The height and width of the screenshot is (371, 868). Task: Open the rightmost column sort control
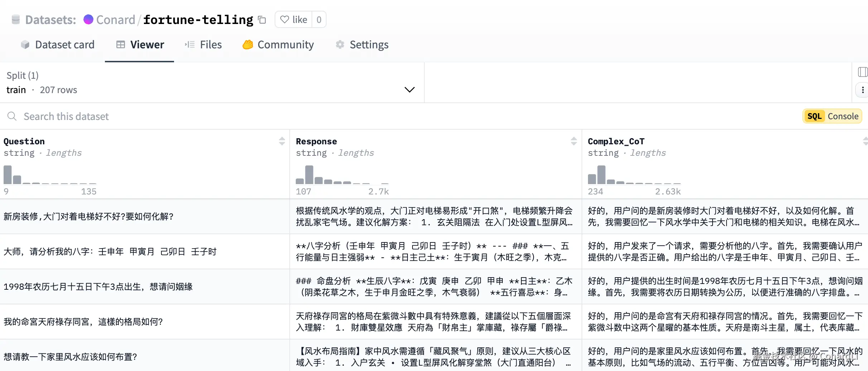pyautogui.click(x=865, y=141)
